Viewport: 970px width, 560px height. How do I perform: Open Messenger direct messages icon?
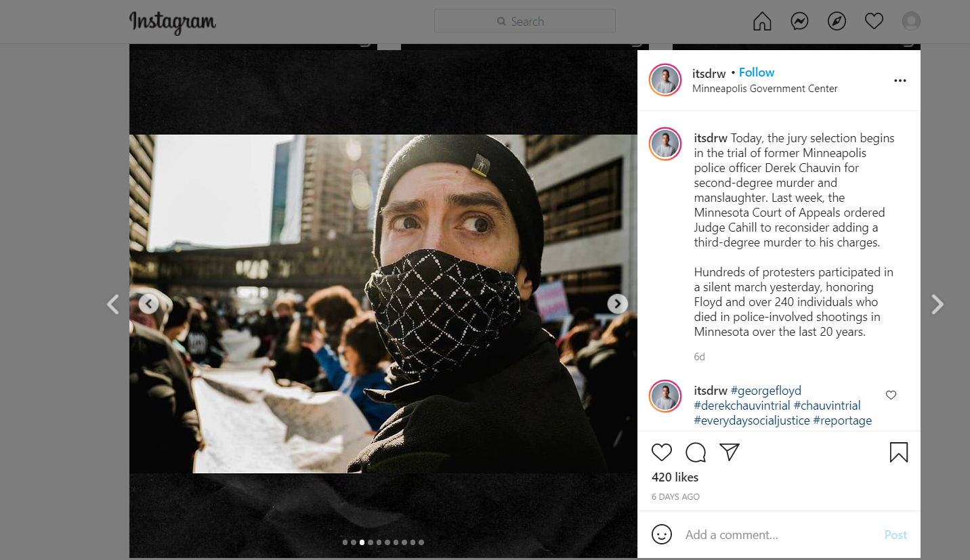tap(799, 22)
